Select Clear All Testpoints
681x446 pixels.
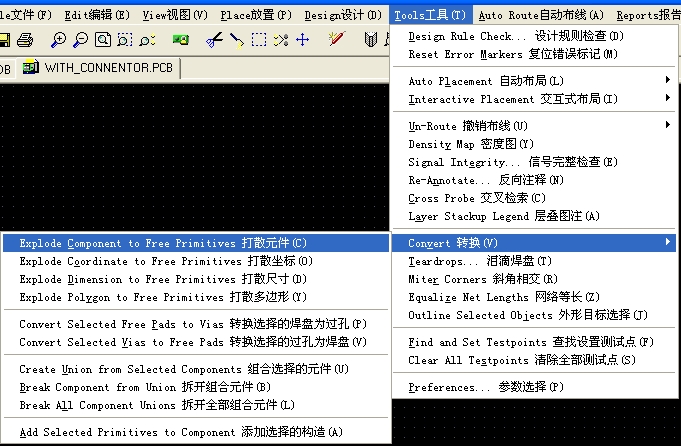(534, 360)
